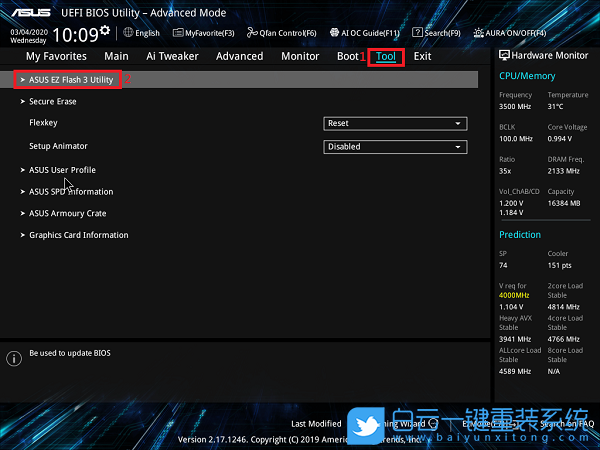Expand ASUS EZ Flash 3 Utility
The height and width of the screenshot is (450, 600).
tap(70, 79)
